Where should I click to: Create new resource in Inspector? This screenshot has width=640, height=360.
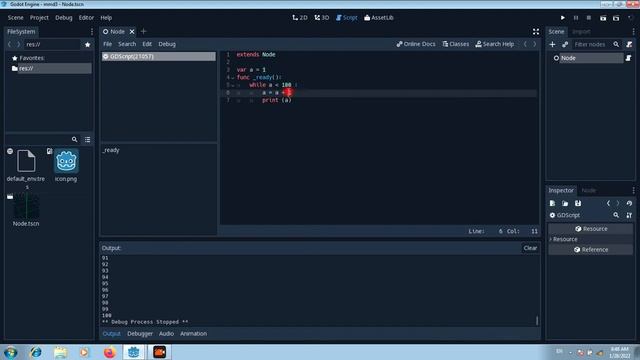552,203
